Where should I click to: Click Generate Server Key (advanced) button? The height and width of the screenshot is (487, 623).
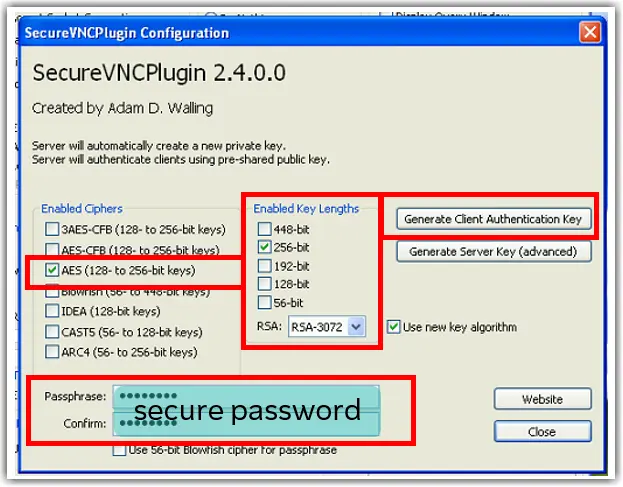[493, 251]
